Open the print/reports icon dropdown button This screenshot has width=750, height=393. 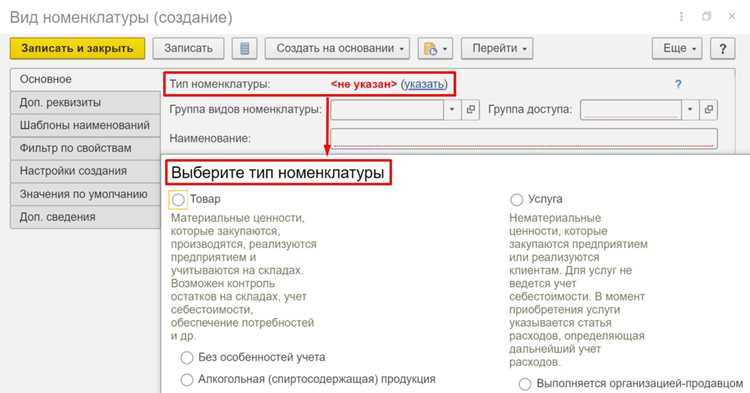click(x=435, y=49)
